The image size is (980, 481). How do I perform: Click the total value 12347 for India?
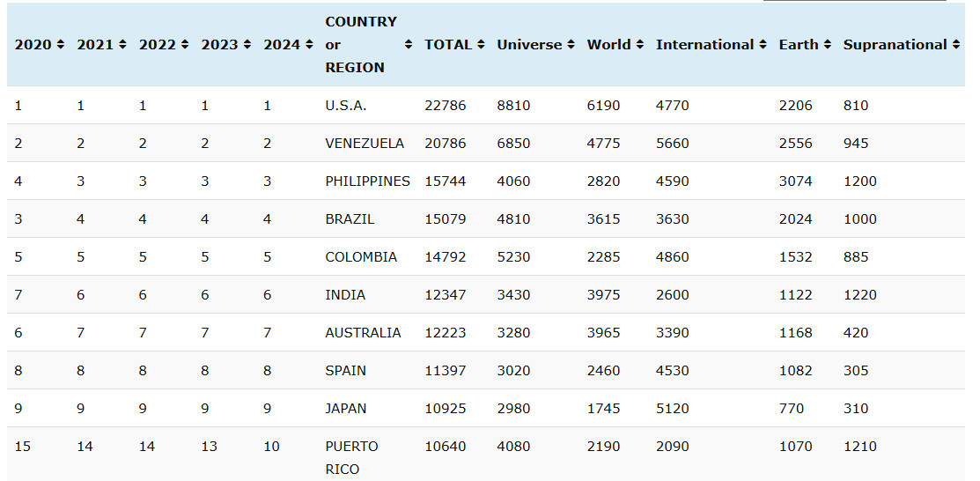click(445, 295)
